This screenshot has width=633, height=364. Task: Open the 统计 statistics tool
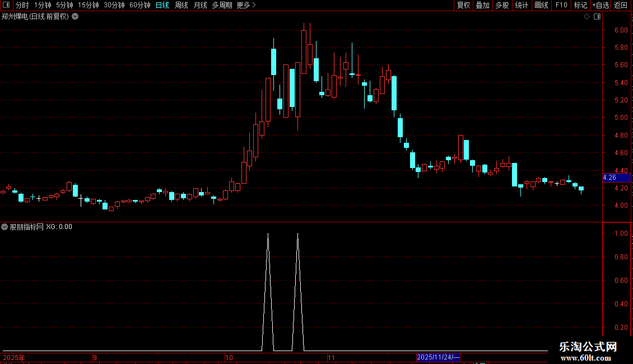pos(521,5)
